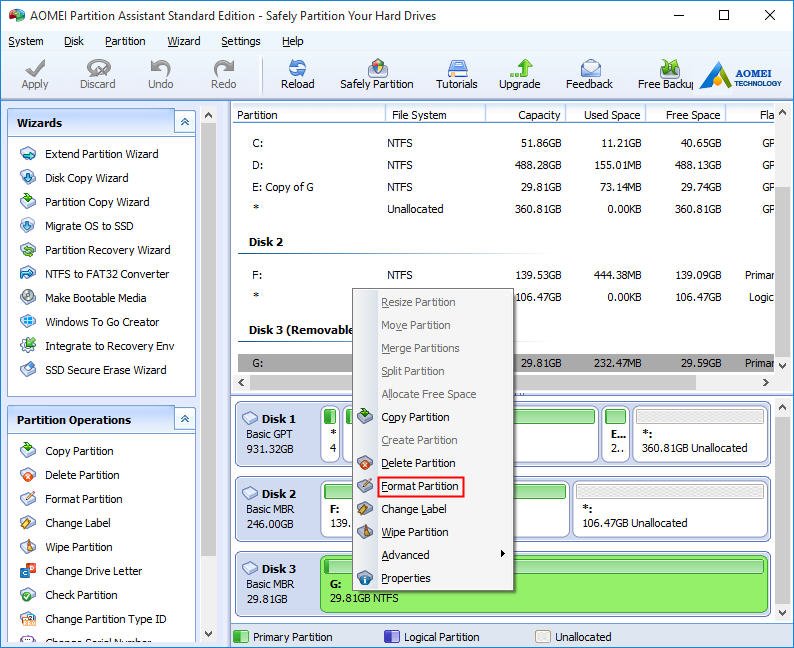Image resolution: width=794 pixels, height=648 pixels.
Task: Click disk map scrollbar down arrow
Action: (782, 613)
